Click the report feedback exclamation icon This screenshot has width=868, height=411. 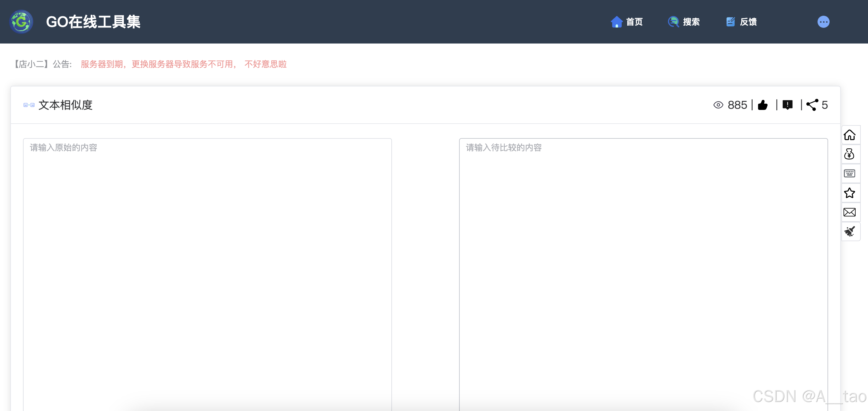788,105
